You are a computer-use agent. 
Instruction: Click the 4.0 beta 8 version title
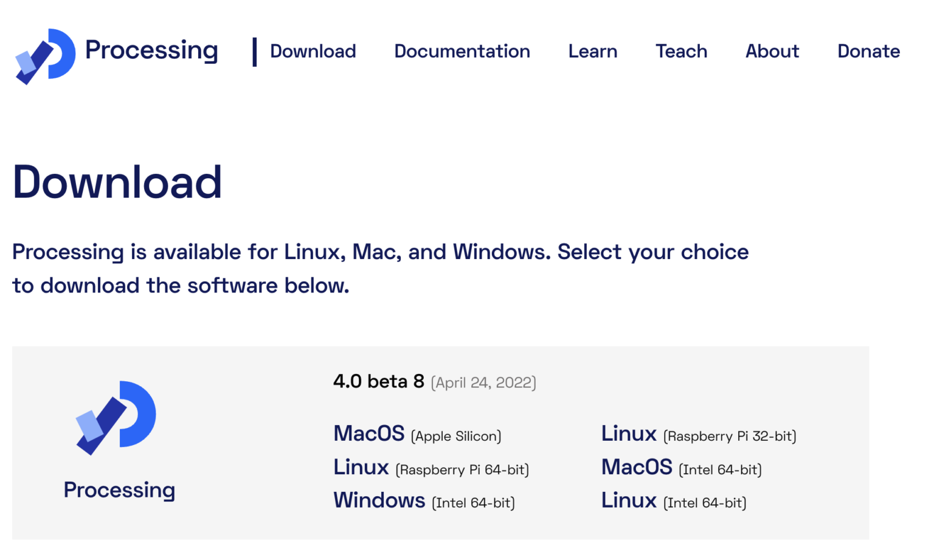coord(378,381)
